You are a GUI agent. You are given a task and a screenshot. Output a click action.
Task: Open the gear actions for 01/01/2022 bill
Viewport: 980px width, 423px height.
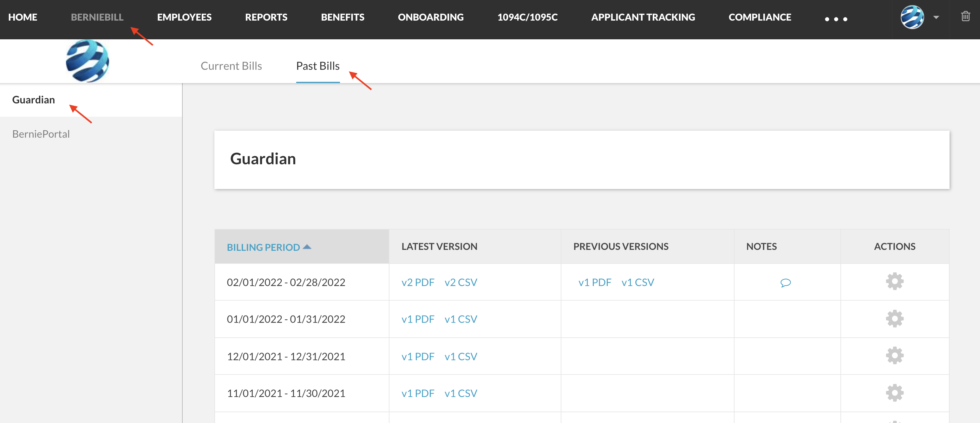894,319
